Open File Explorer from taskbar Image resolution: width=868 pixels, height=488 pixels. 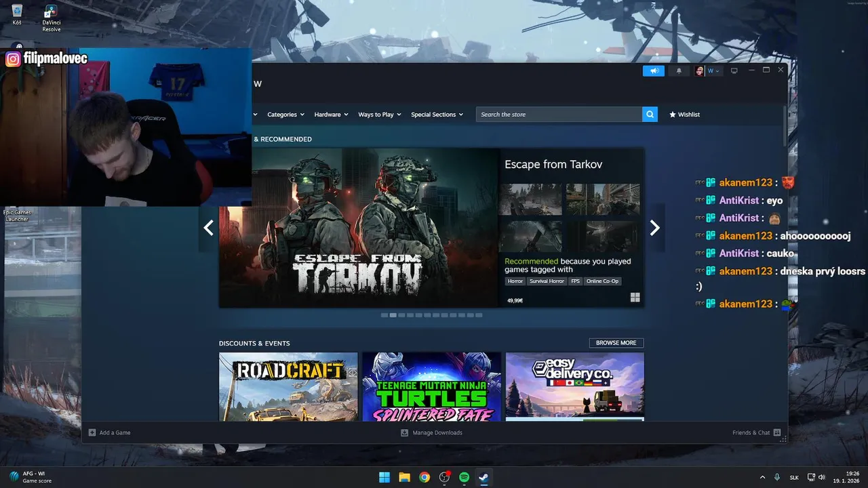tap(404, 477)
